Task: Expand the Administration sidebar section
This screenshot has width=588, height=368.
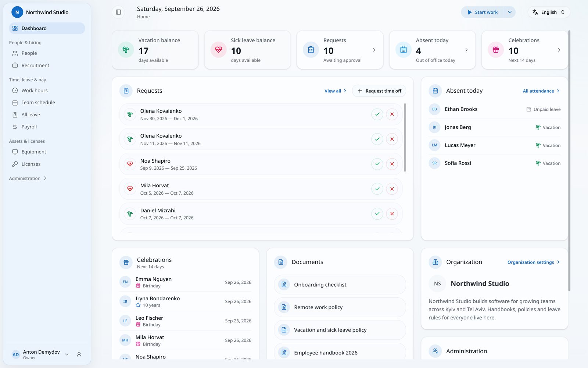Action: 28,178
